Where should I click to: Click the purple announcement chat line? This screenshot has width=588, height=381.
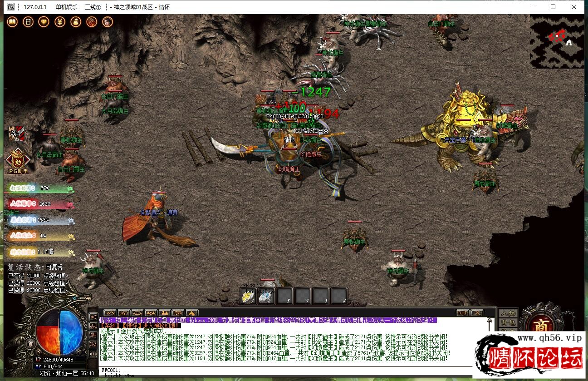click(x=268, y=320)
